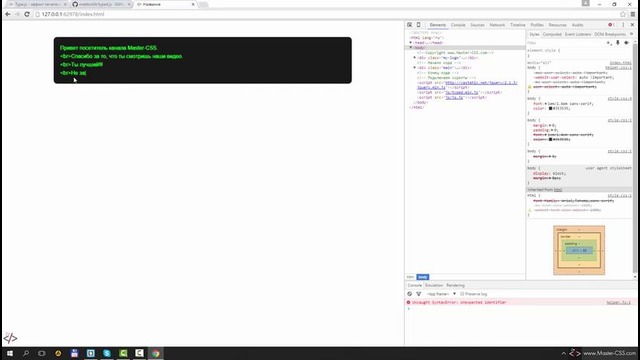Image resolution: width=640 pixels, height=360 pixels.
Task: Clear console log icon
Action: [409, 294]
